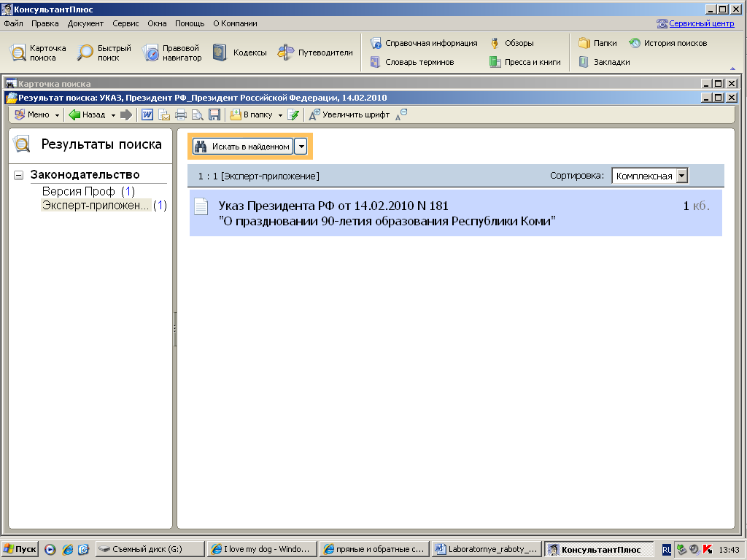Open the Документ menu
747x560 pixels.
coord(85,23)
